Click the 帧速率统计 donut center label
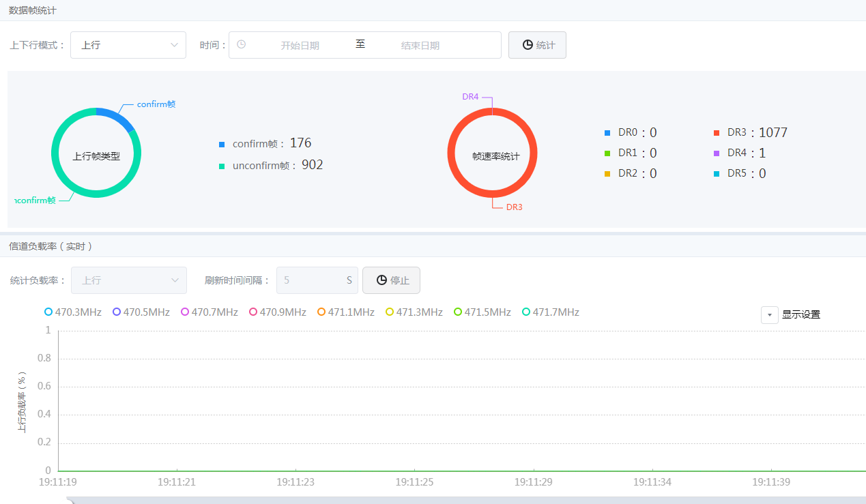 (x=496, y=156)
